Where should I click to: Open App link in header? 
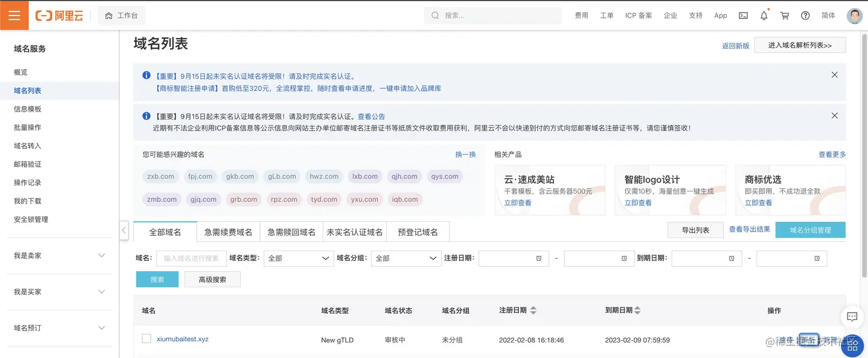pyautogui.click(x=720, y=16)
